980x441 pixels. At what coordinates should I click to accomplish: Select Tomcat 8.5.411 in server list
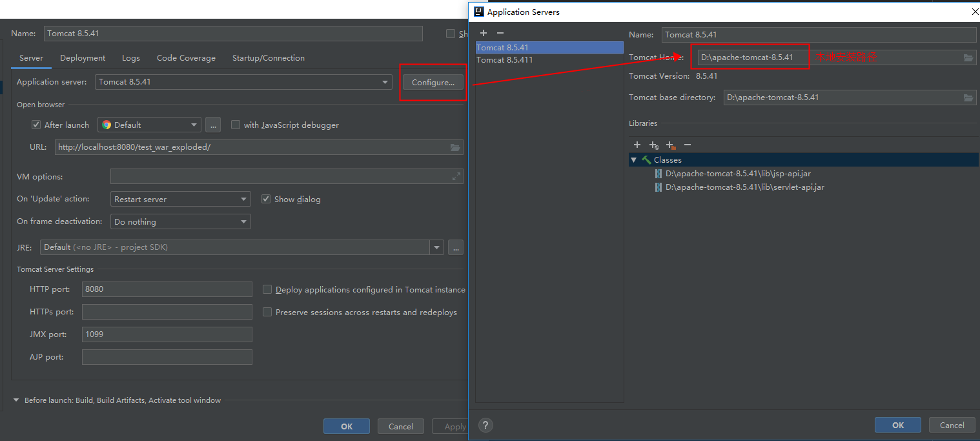(x=549, y=60)
